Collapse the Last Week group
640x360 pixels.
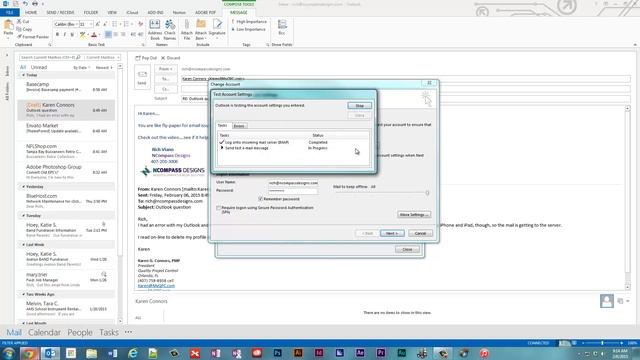tap(23, 244)
